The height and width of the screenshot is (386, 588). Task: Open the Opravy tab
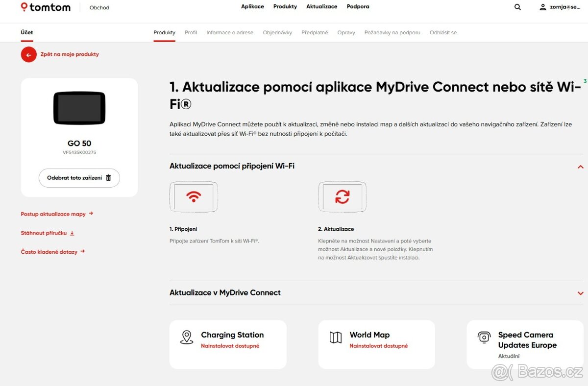click(x=346, y=32)
